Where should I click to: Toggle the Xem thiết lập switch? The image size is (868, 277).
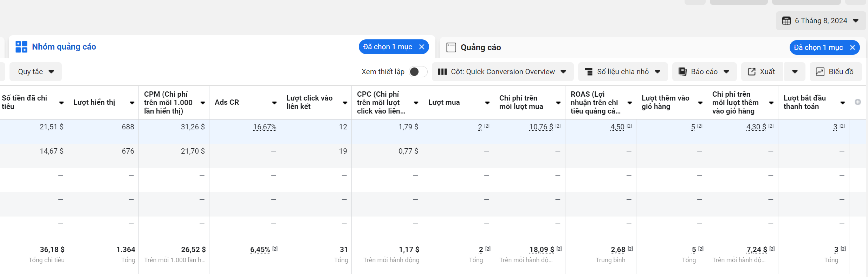coord(418,72)
